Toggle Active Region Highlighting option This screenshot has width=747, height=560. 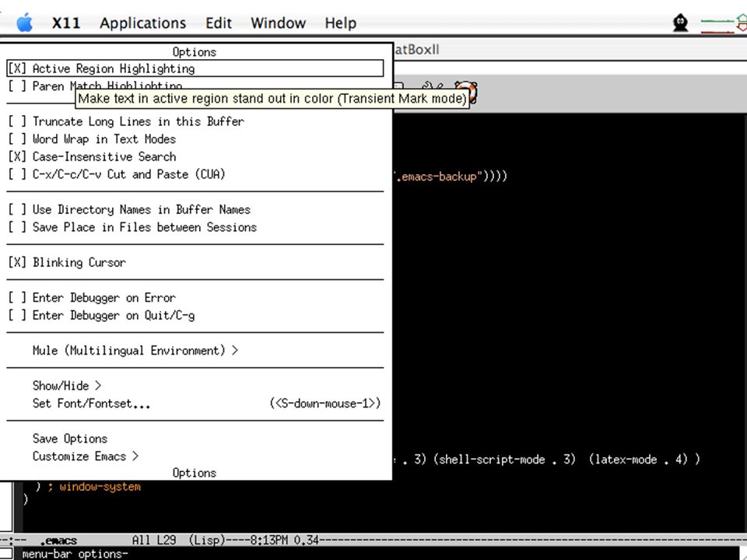click(x=195, y=68)
